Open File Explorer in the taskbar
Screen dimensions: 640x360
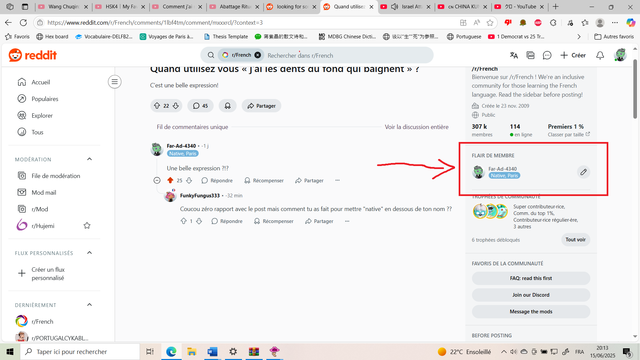191,351
